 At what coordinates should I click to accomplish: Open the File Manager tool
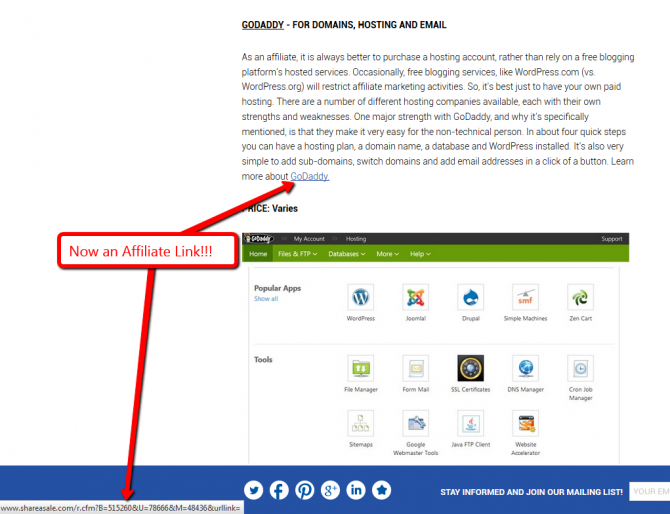(360, 368)
